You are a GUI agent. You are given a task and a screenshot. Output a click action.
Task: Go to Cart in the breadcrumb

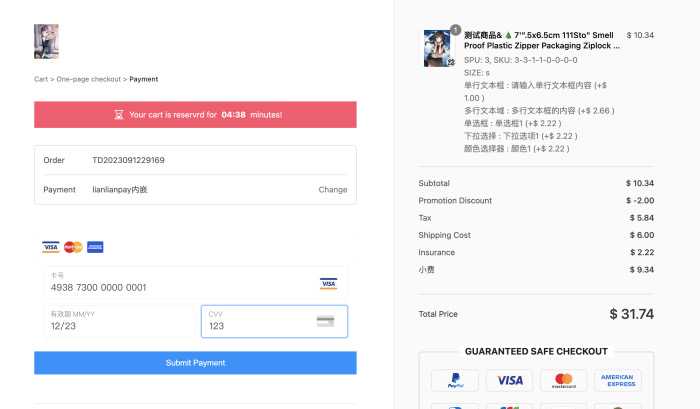click(42, 79)
